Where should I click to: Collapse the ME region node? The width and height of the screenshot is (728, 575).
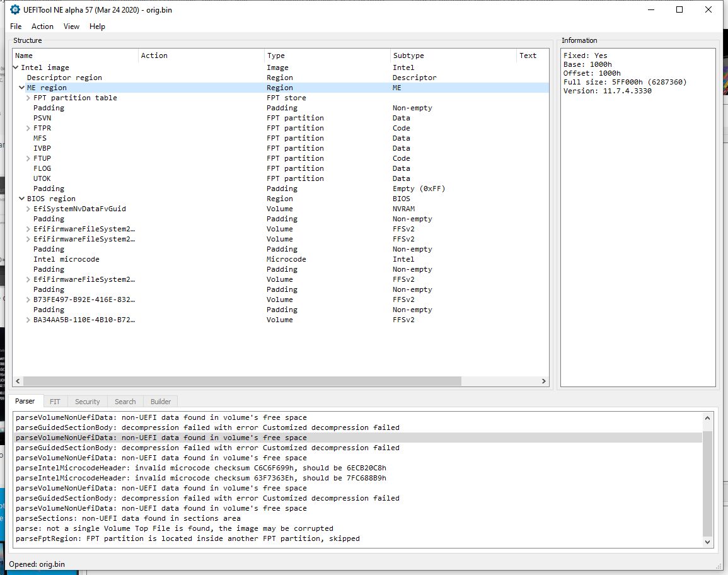[x=22, y=88]
